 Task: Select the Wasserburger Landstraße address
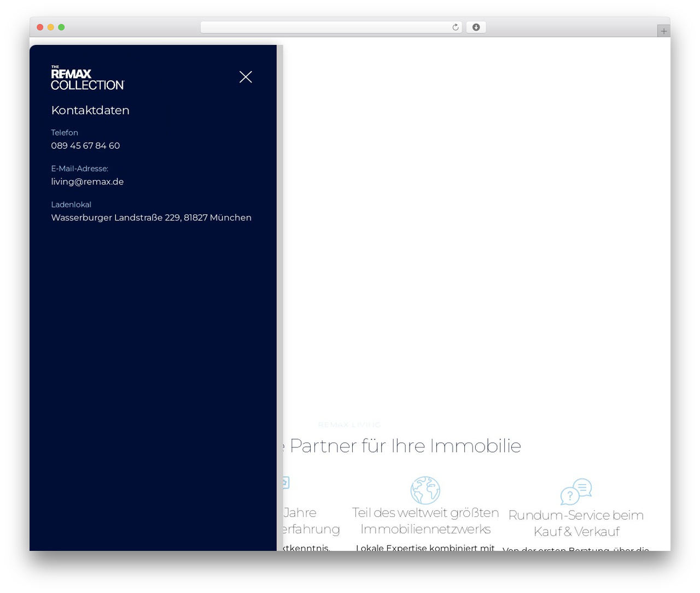pos(151,218)
